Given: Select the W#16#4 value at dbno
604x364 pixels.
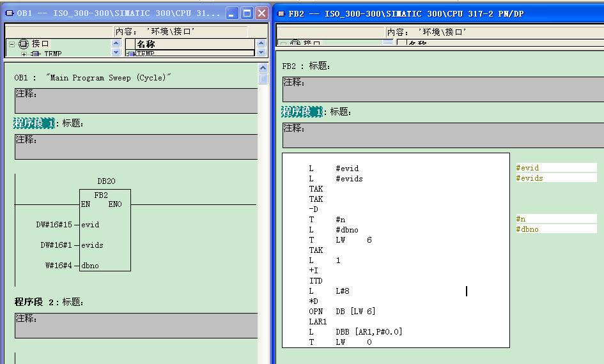Looking at the screenshot, I should coord(59,266).
